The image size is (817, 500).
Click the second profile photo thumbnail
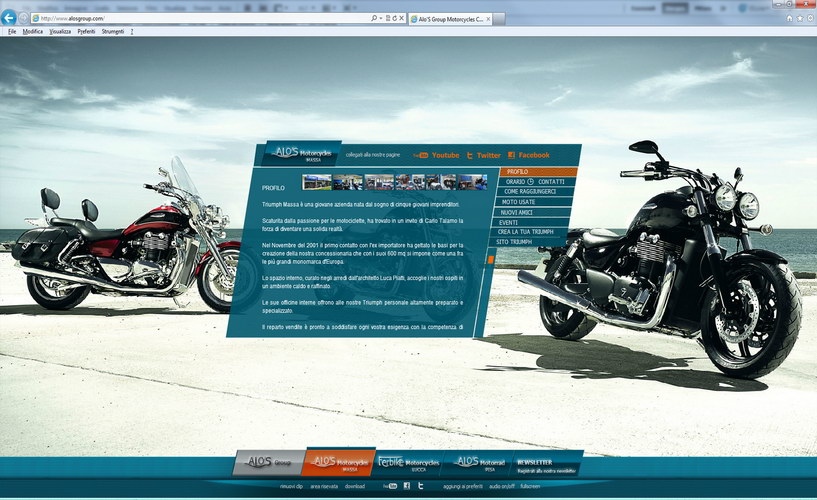click(x=348, y=182)
